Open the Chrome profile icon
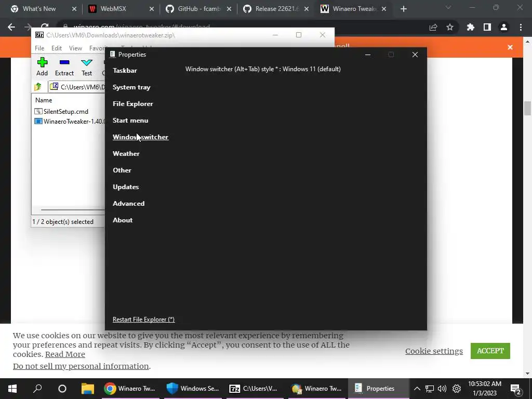The image size is (532, 399). [x=504, y=27]
